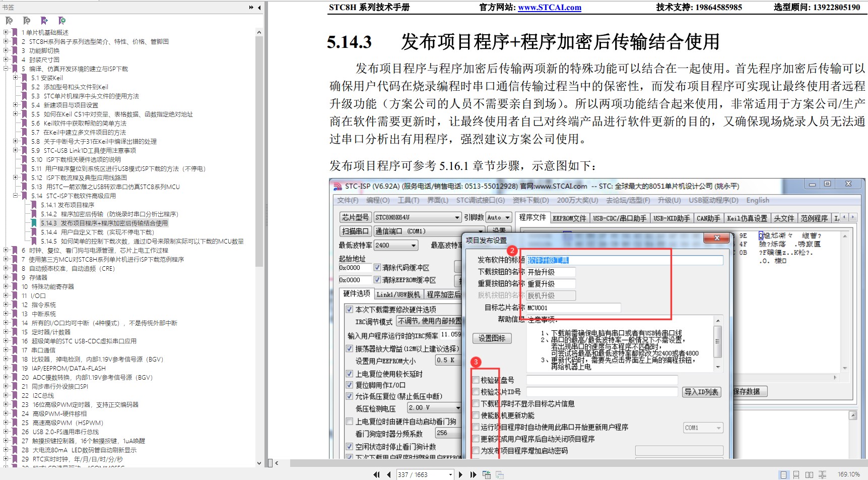Expand bookmark 1 单片机基础概述
This screenshot has height=480, width=868.
pyautogui.click(x=6, y=32)
